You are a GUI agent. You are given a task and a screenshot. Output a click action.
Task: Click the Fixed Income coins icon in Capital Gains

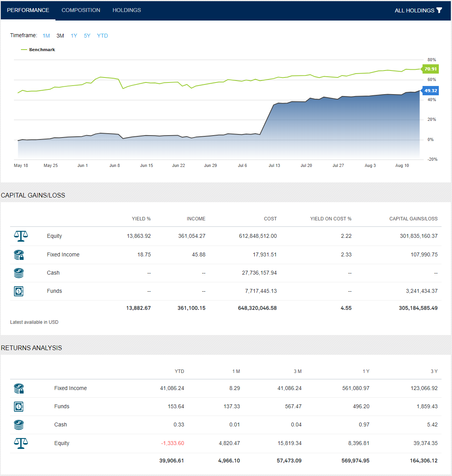point(18,254)
